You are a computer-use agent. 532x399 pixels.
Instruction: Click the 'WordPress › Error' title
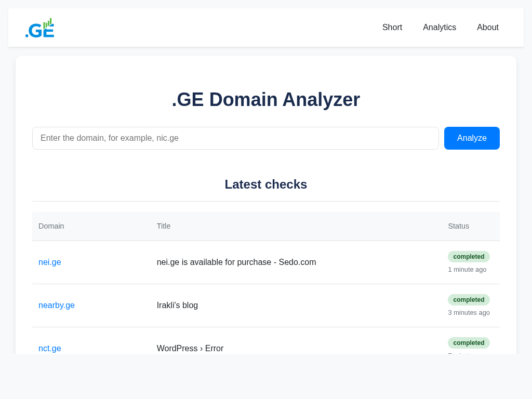tap(190, 348)
